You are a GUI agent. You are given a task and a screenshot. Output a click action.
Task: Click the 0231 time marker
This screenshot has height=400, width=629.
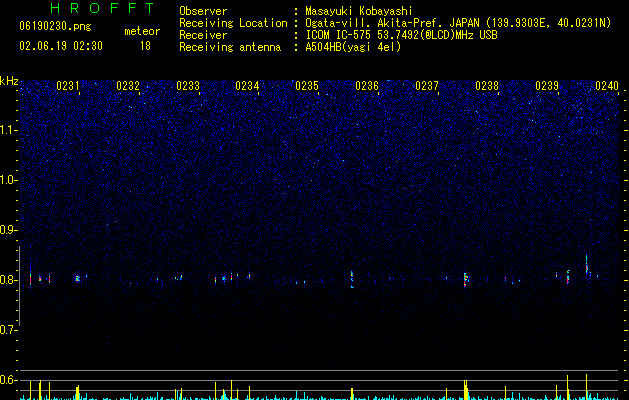[x=68, y=86]
